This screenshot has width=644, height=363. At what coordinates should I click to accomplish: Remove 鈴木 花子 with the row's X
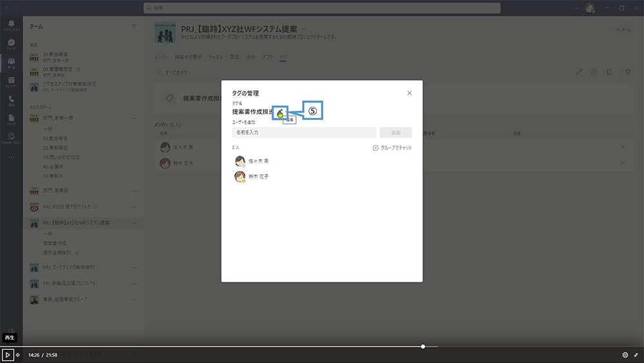623,162
